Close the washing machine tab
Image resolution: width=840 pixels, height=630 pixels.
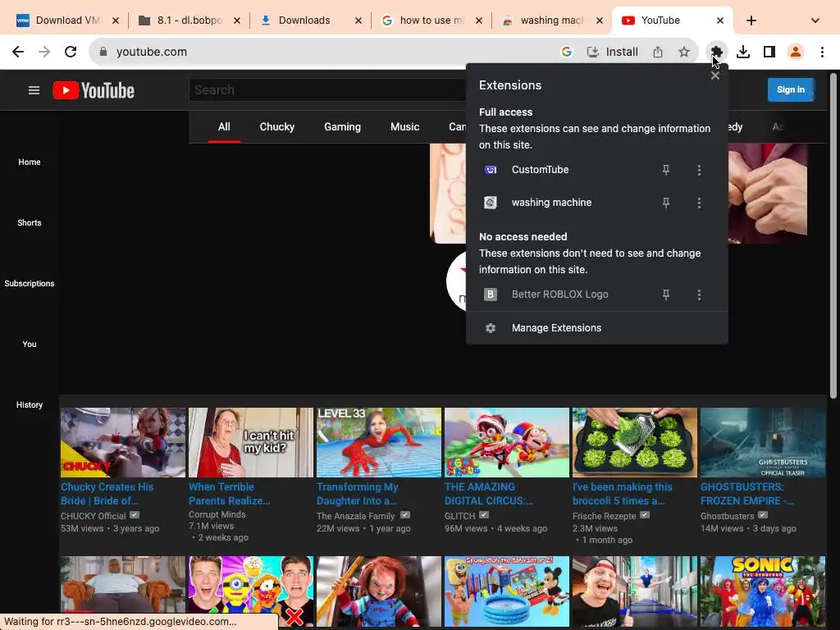600,21
